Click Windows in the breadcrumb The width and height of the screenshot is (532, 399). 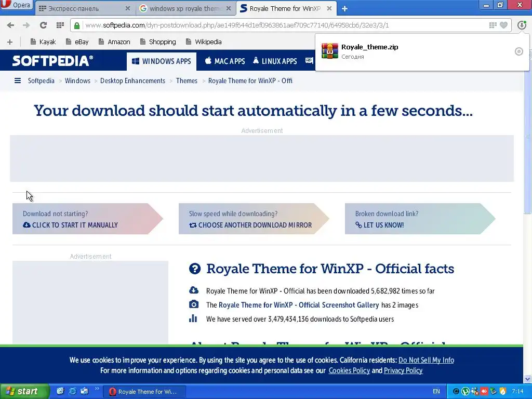[78, 81]
